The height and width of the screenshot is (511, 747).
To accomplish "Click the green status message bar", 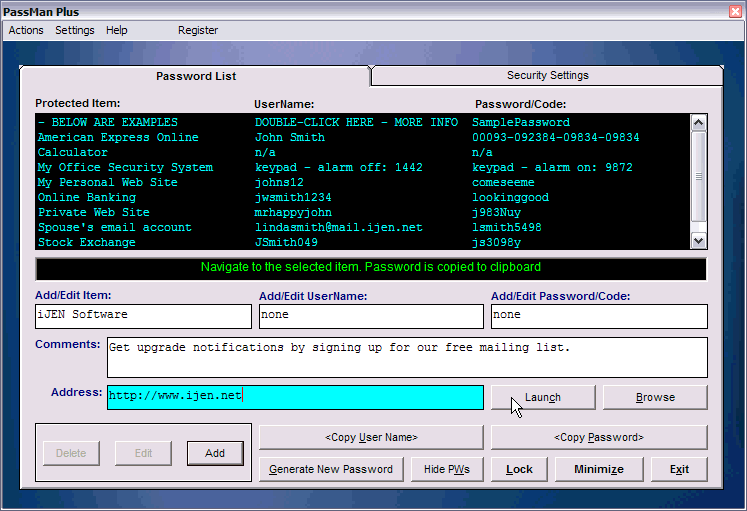I will 371,269.
